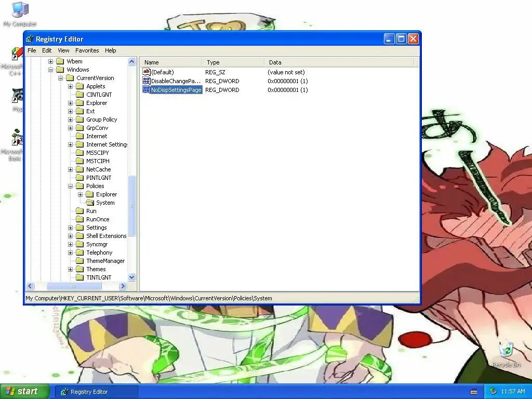
Task: Expand the Syncmgr key
Action: 70,244
